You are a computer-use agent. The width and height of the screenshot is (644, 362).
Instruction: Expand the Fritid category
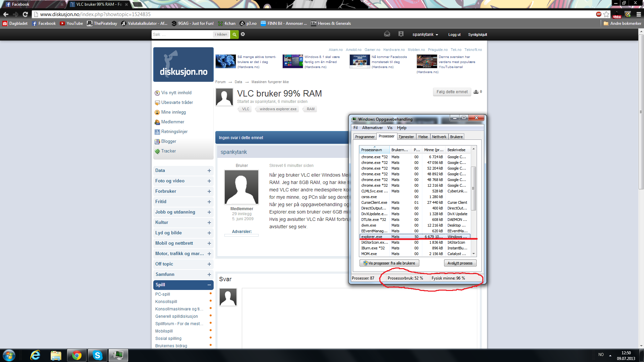[209, 202]
